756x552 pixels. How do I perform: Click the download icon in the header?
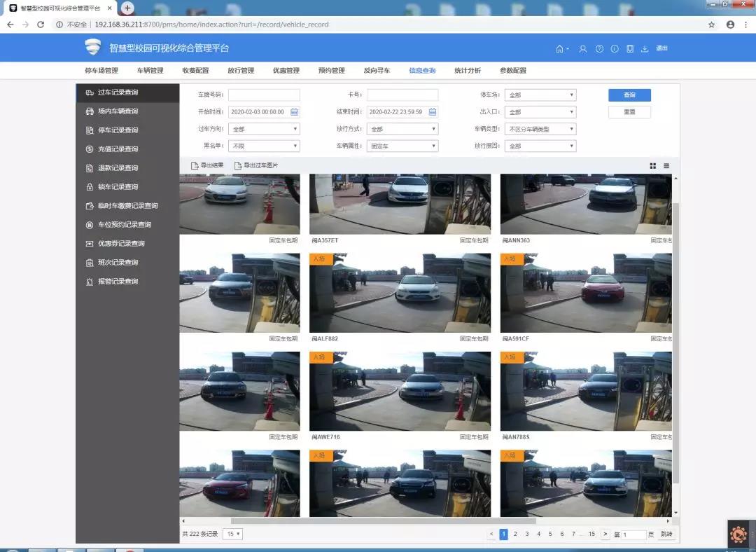pyautogui.click(x=645, y=48)
